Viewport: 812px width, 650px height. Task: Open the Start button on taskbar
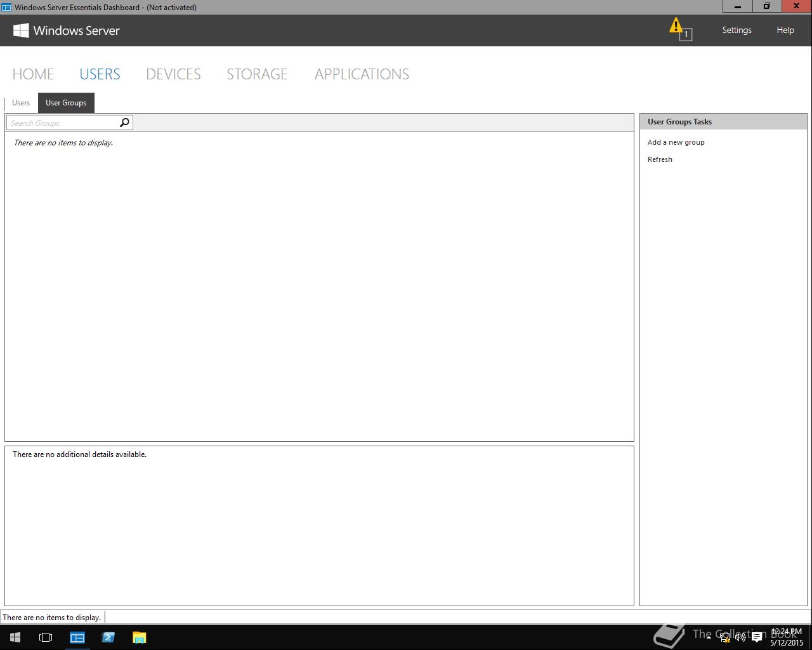(15, 637)
